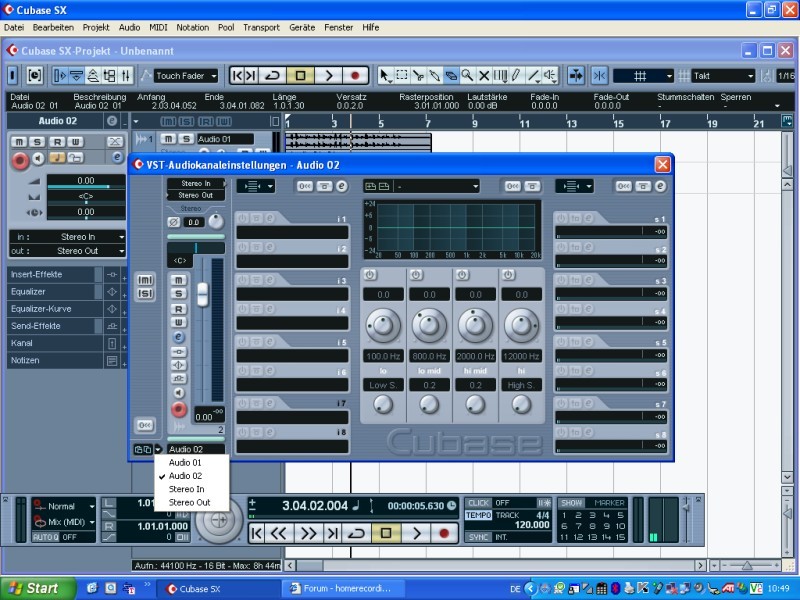Open the Touch Fader automation mode dropdown
800x600 pixels.
(186, 76)
